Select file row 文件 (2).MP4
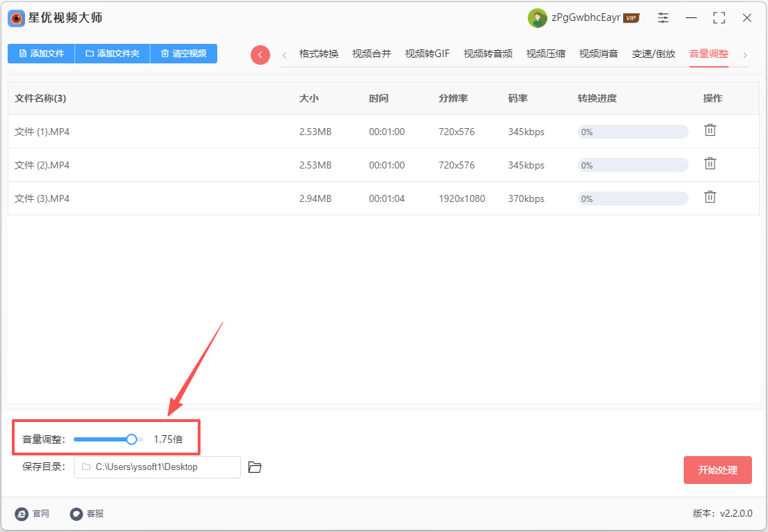 [384, 165]
